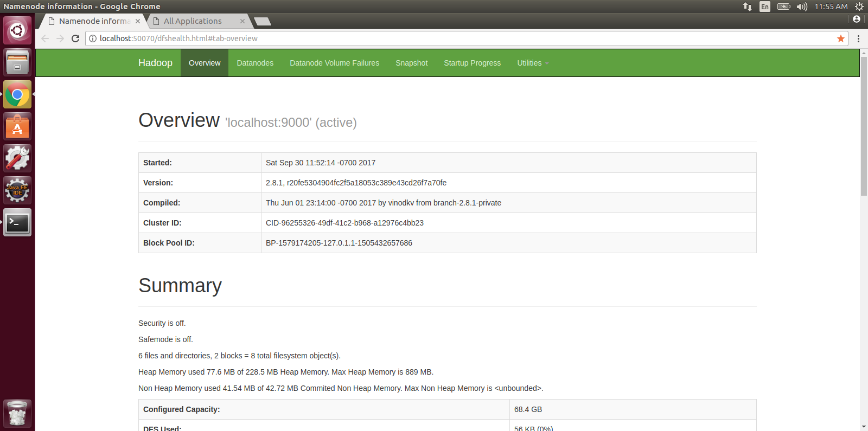Click the 'Safemode is off.' text
Image resolution: width=868 pixels, height=431 pixels.
(x=165, y=339)
